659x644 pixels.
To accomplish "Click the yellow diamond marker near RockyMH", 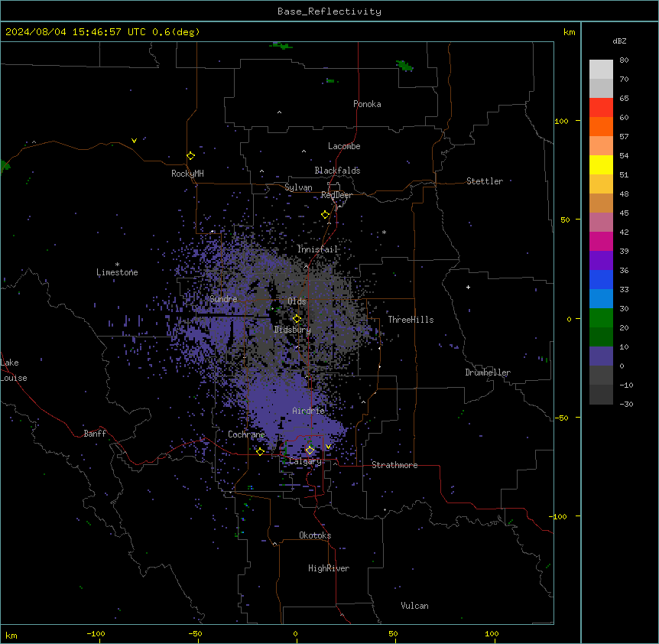I will 190,156.
